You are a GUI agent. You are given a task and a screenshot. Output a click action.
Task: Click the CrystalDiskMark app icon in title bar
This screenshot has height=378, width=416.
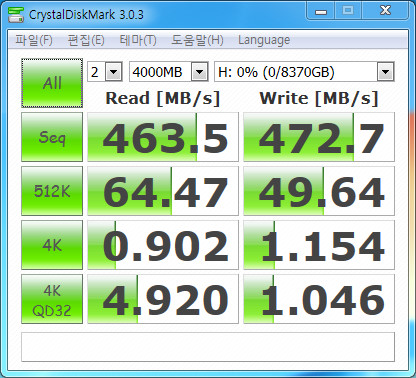pyautogui.click(x=16, y=15)
